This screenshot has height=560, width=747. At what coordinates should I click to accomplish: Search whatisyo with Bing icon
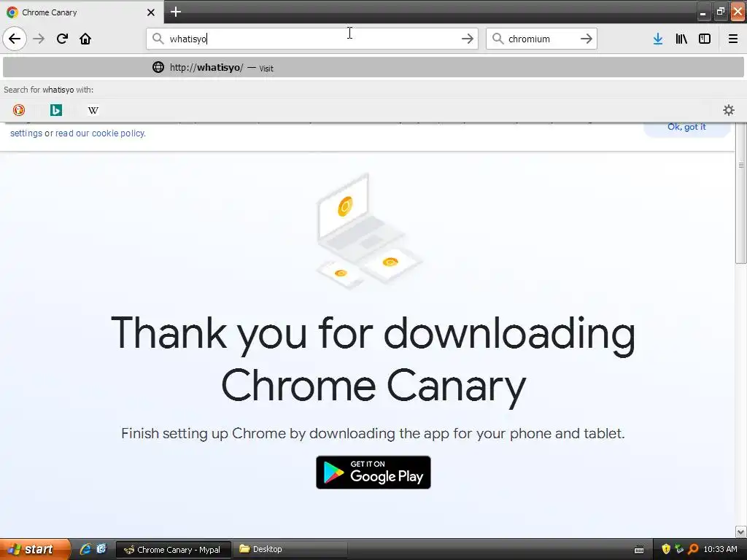coord(55,110)
